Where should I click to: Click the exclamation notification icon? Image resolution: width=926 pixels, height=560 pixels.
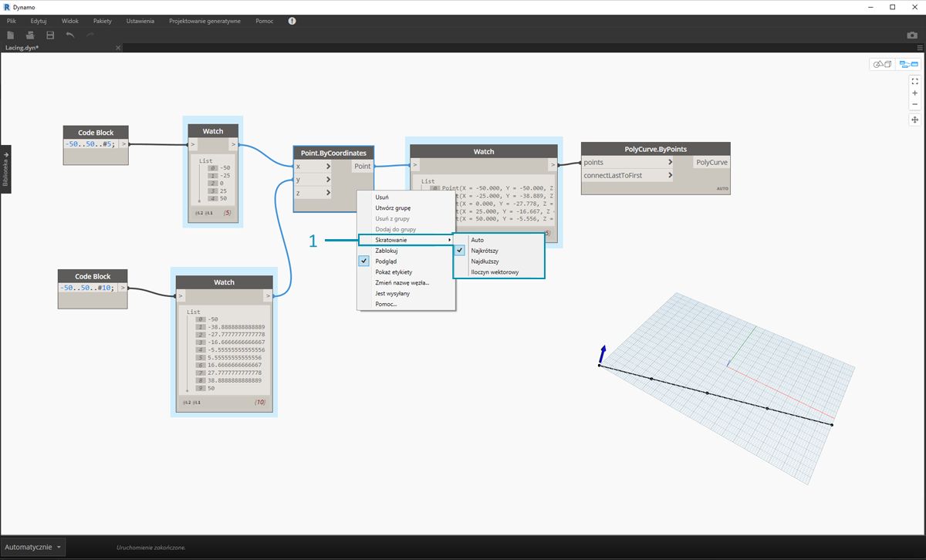[x=292, y=21]
